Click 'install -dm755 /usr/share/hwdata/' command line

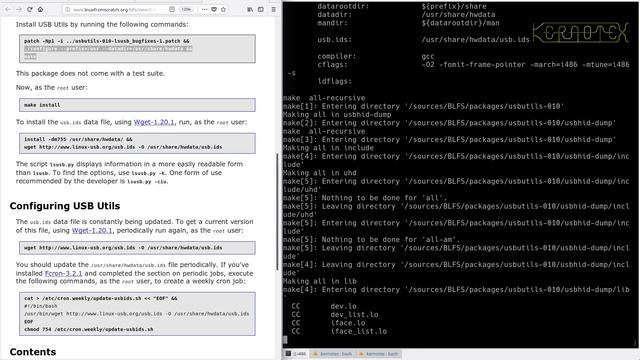(78, 139)
